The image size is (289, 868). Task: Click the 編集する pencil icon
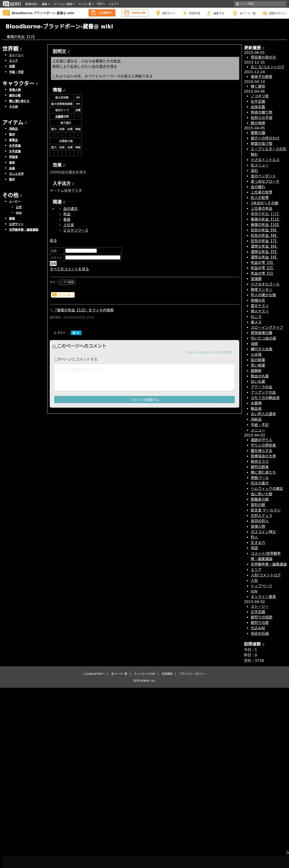209,13
